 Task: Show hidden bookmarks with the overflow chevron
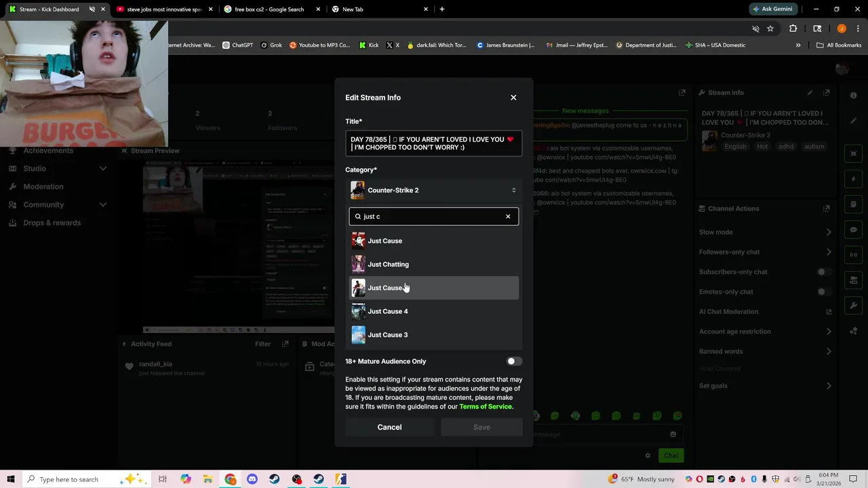click(798, 45)
